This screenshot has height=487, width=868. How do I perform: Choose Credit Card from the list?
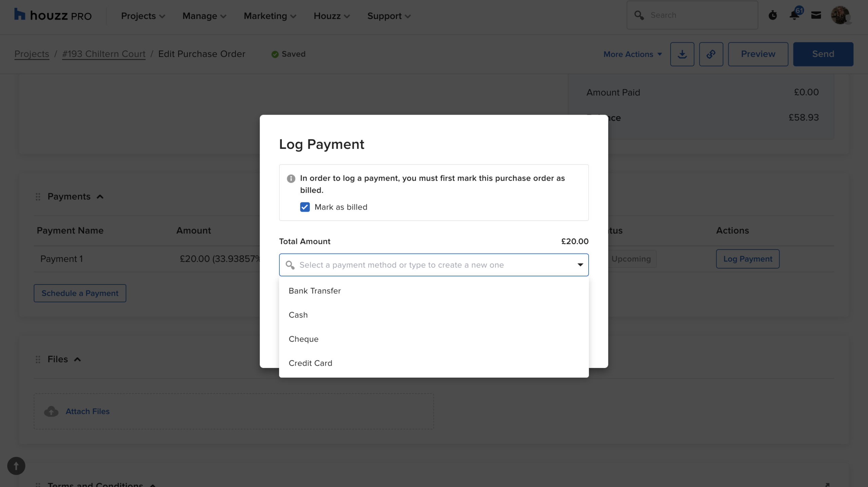310,363
